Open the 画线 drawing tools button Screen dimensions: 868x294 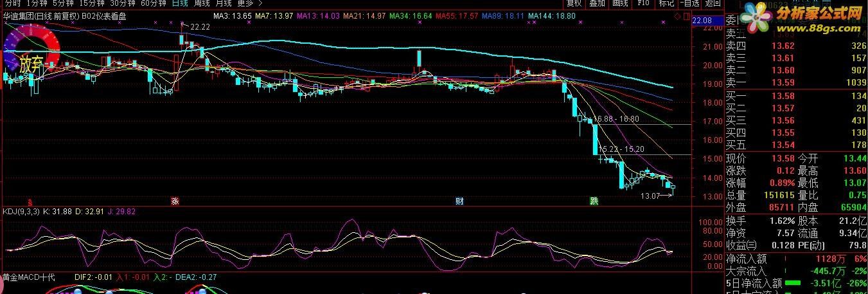click(620, 3)
